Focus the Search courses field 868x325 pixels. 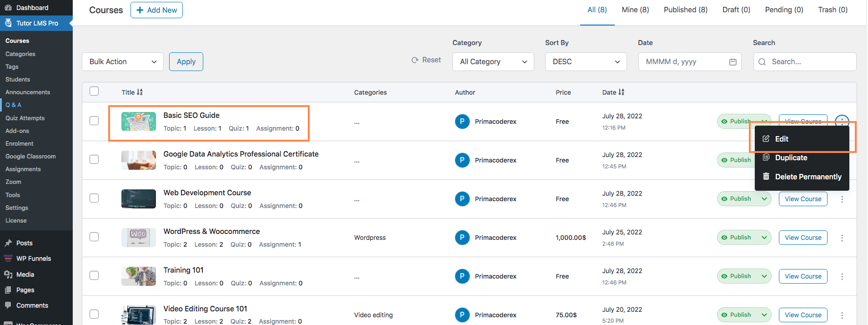[x=805, y=62]
